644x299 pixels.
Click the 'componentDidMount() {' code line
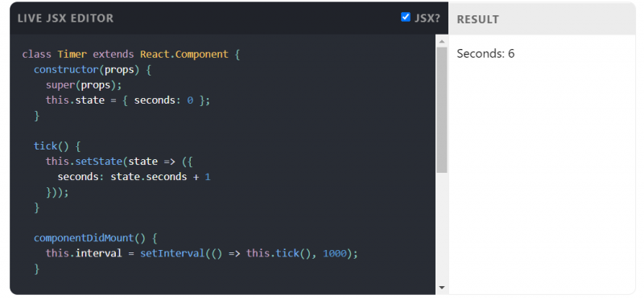96,238
